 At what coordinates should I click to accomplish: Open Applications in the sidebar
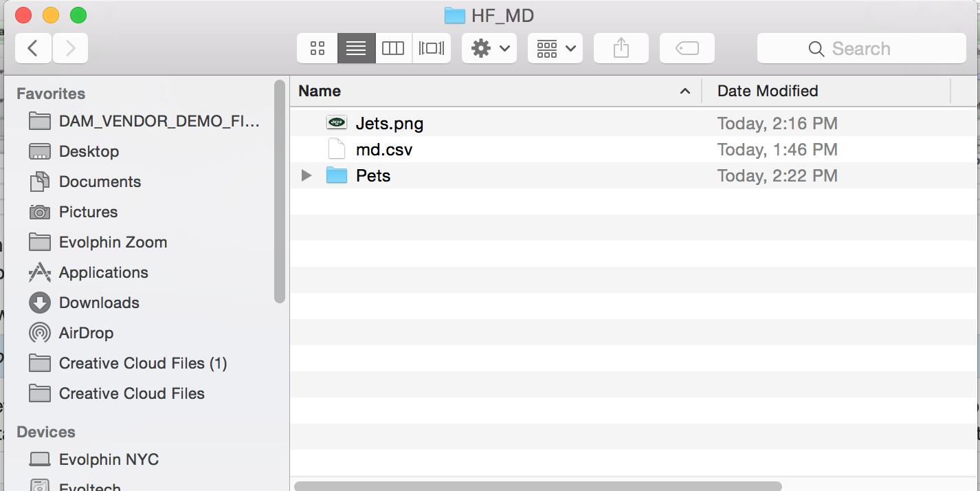(103, 272)
